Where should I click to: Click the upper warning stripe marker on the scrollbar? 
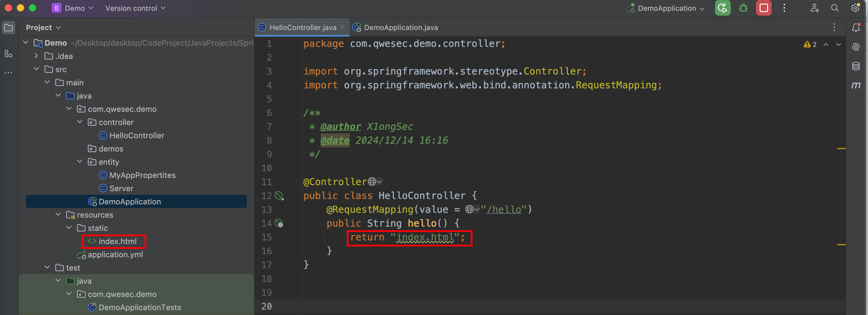pos(842,148)
